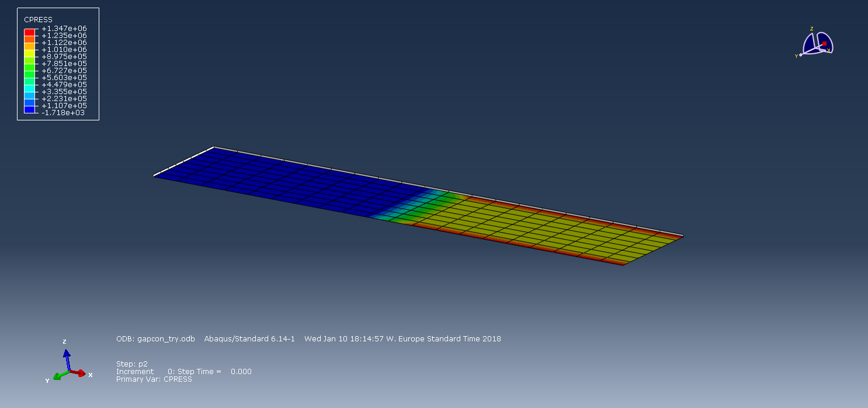
Task: Select the dark blue swatch at the legend bottom
Action: pos(29,109)
